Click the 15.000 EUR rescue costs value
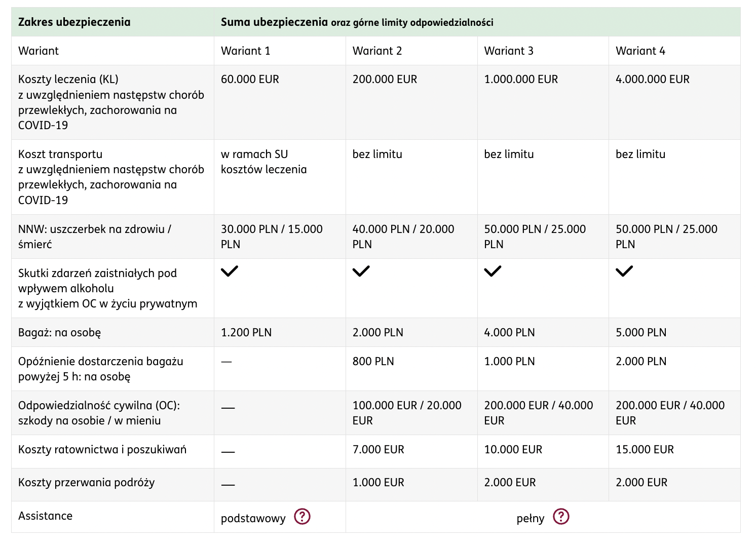756x545 pixels. 645,450
